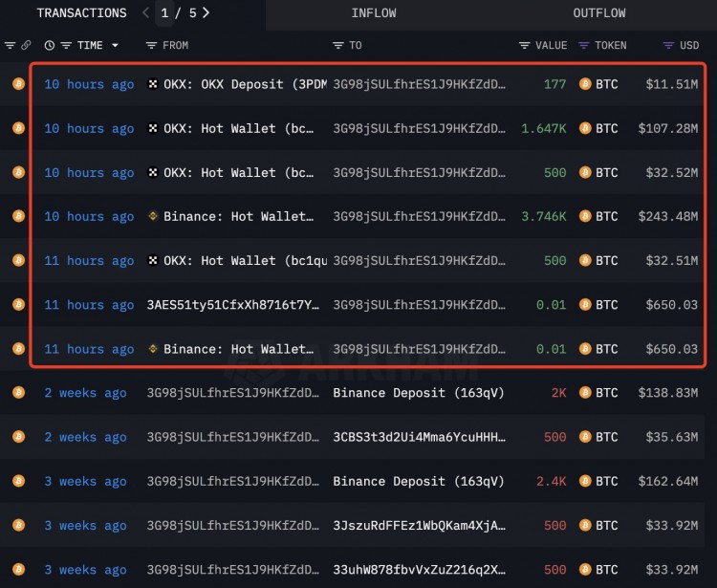
Task: Click '10 hours ago' in 177 BTC row
Action: 89,84
